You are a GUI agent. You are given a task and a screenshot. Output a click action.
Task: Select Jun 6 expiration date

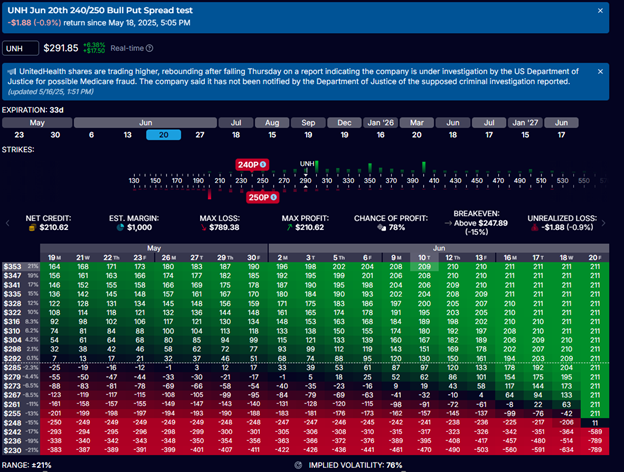tap(92, 135)
